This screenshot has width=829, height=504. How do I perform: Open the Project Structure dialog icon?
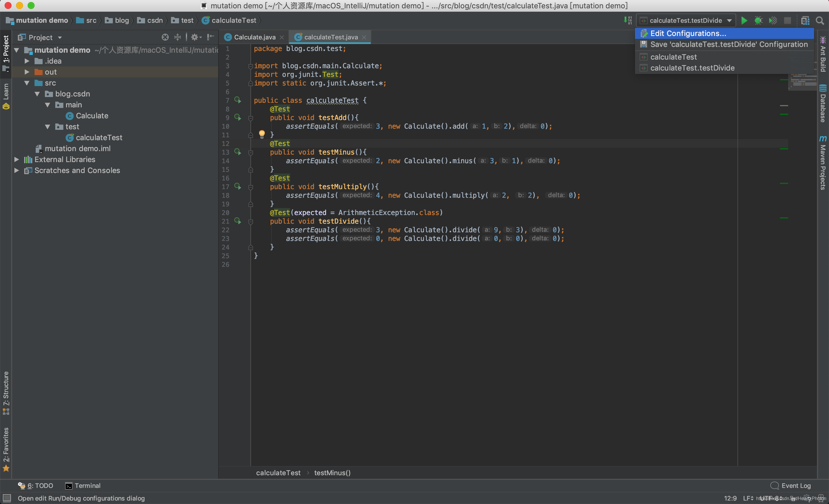click(x=805, y=20)
